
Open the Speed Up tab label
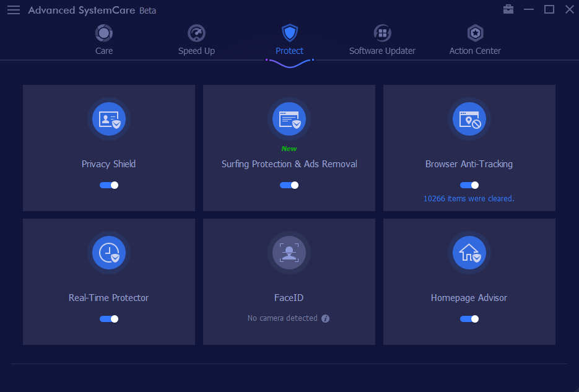[x=196, y=51]
